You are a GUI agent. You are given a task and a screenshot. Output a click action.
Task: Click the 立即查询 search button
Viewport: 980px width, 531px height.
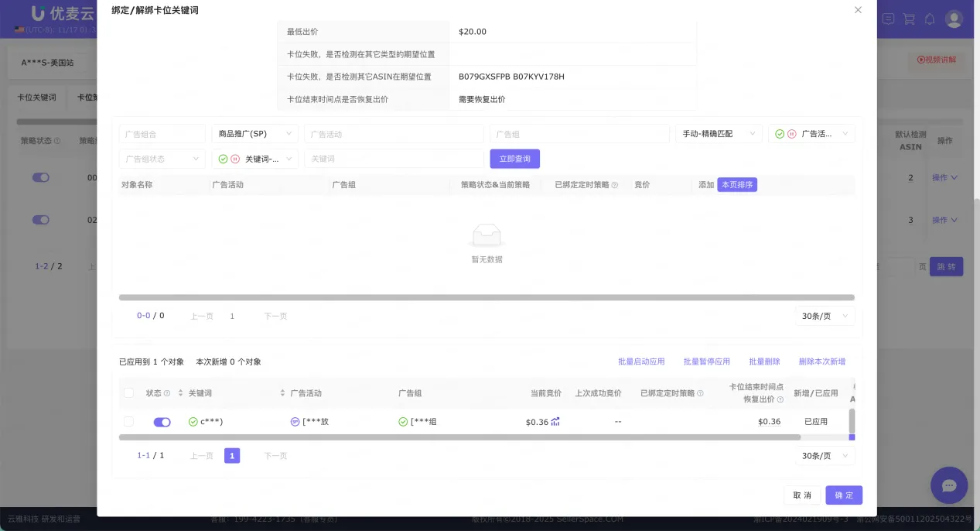coord(514,158)
